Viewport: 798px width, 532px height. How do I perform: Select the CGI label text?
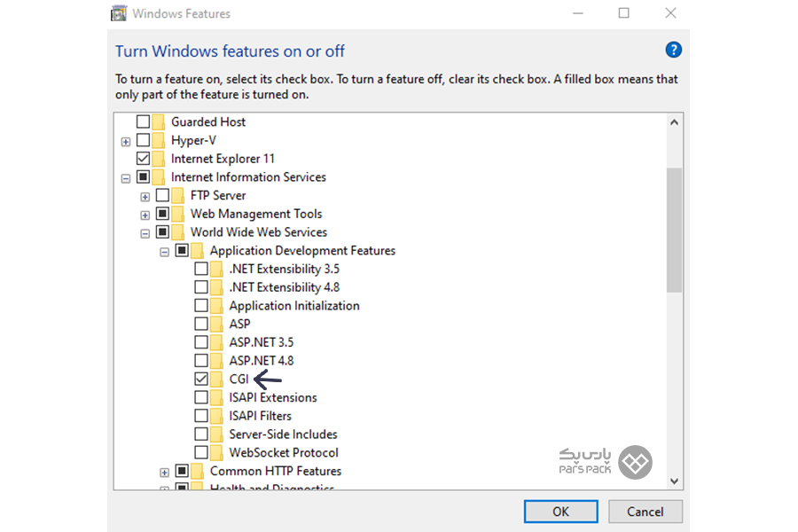pos(239,379)
